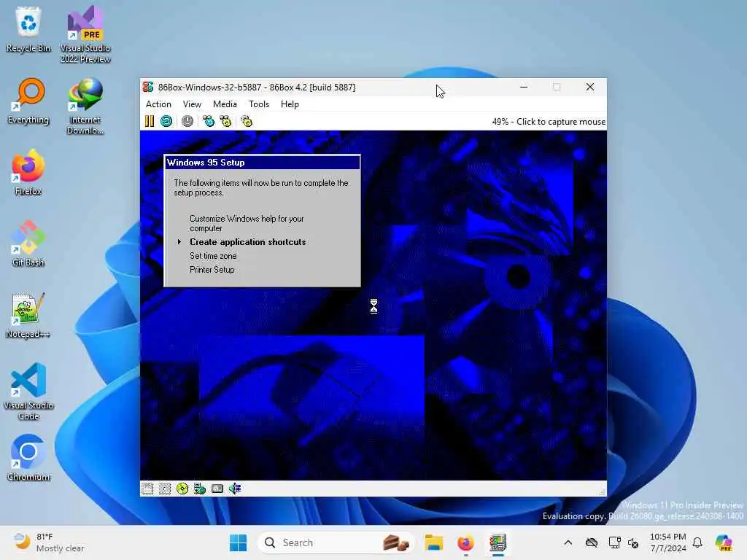This screenshot has width=747, height=560.
Task: Select the Git Bash desktop shortcut
Action: (28, 244)
